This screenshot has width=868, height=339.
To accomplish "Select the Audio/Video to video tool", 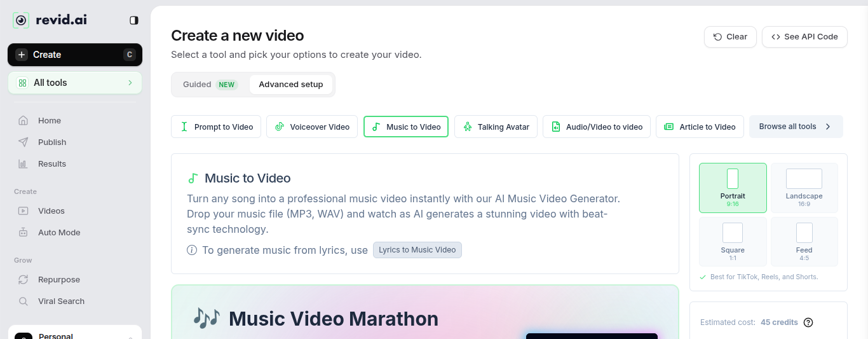I will (597, 127).
